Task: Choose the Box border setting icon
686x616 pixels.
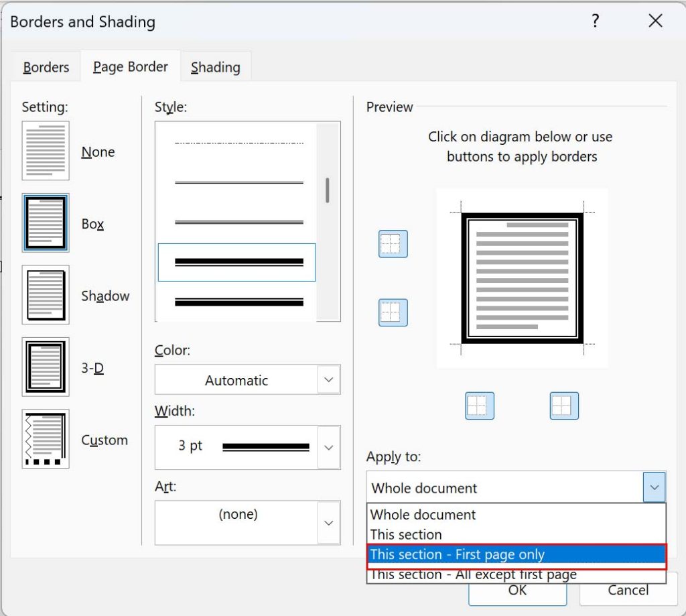Action: (x=46, y=223)
